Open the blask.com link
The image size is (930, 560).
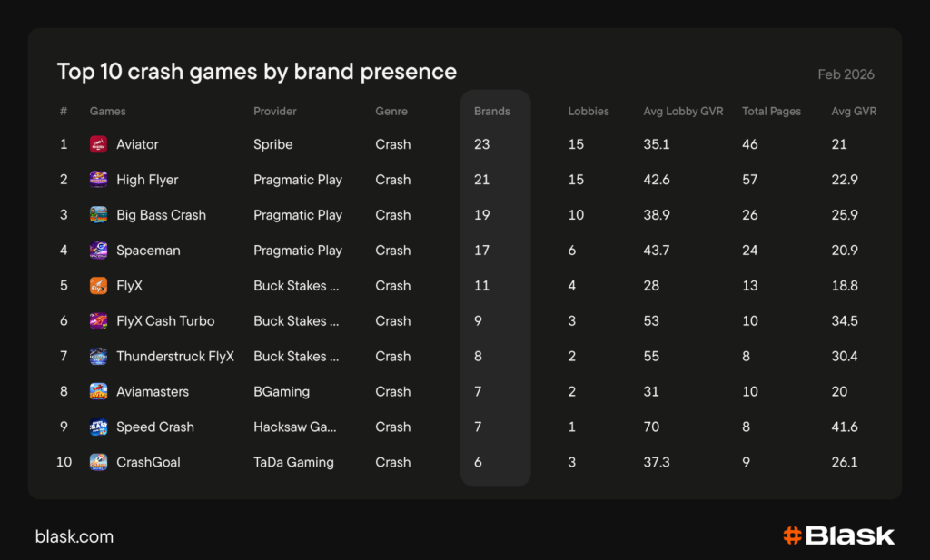(x=74, y=536)
